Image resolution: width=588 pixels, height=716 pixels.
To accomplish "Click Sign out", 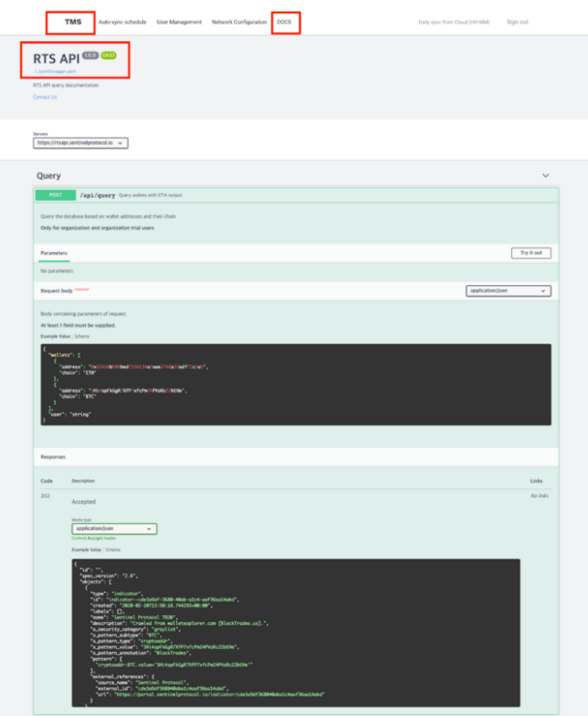I will (x=517, y=21).
